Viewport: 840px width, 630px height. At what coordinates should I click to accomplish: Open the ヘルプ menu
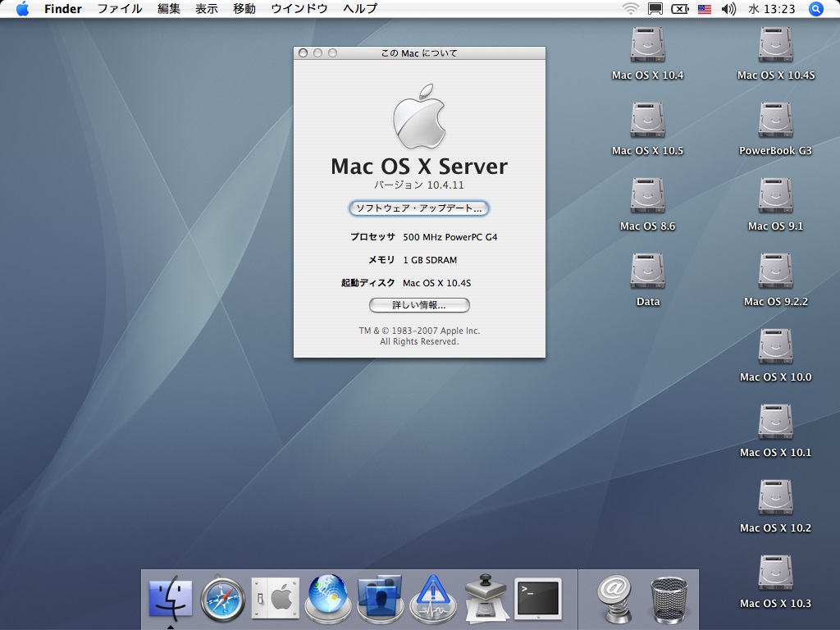pos(360,8)
